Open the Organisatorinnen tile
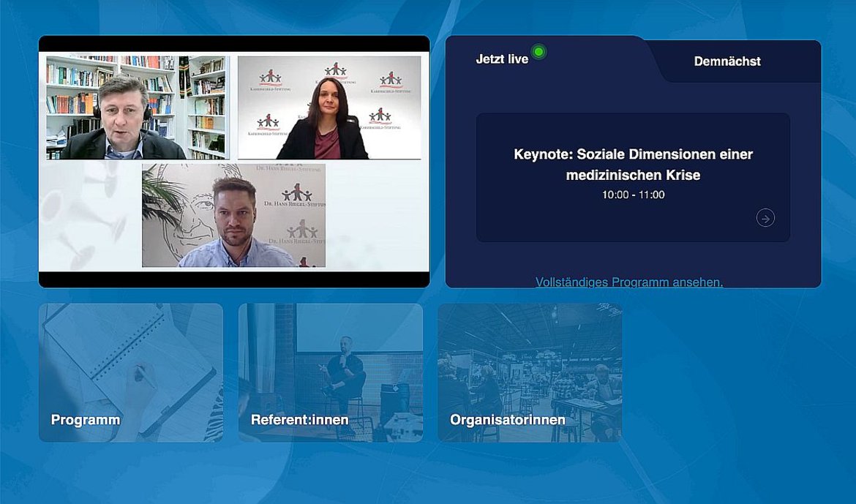This screenshot has width=856, height=504. click(530, 372)
